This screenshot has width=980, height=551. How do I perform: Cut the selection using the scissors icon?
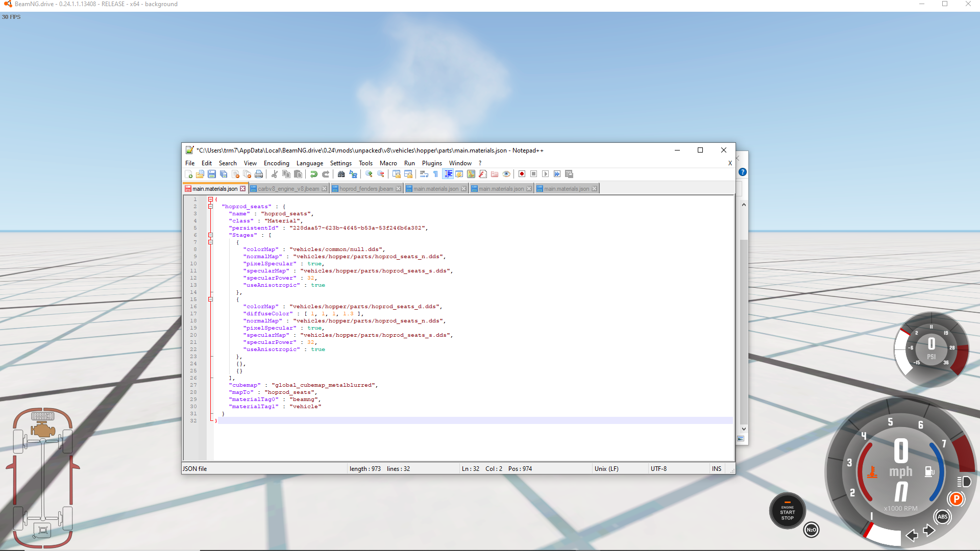click(x=275, y=174)
